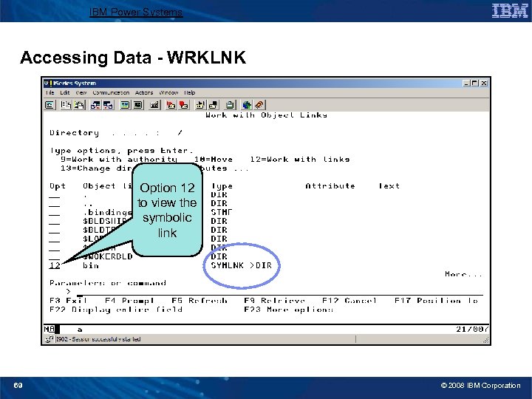This screenshot has width=532, height=399.
Task: Click the 'bin' object link name
Action: (x=91, y=265)
